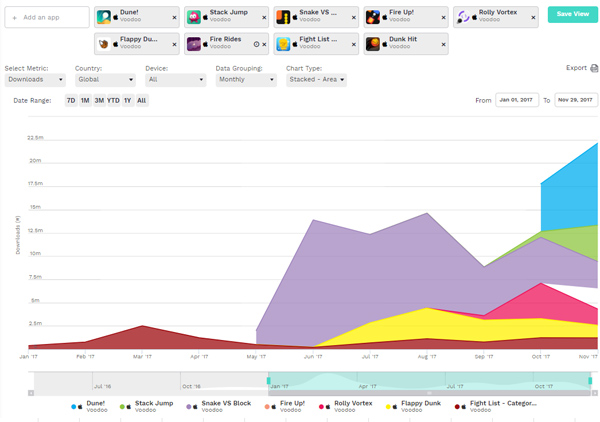Click the Dunk Hit app icon
This screenshot has height=422, width=600.
click(x=373, y=44)
